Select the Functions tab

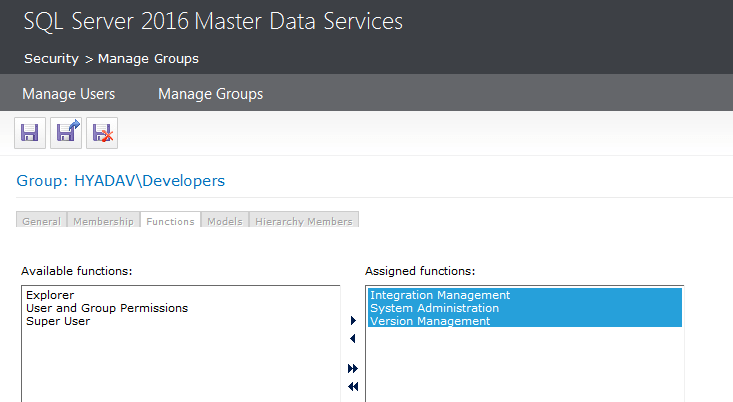(170, 220)
